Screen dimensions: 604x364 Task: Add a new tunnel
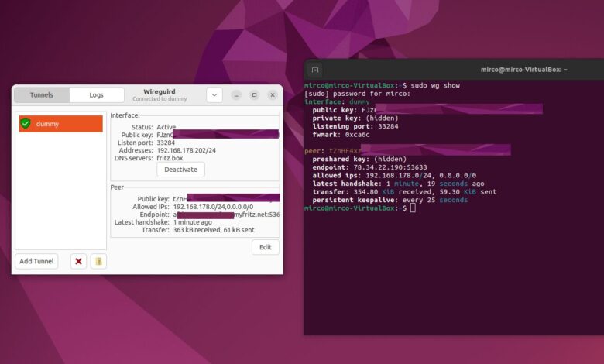click(x=36, y=261)
